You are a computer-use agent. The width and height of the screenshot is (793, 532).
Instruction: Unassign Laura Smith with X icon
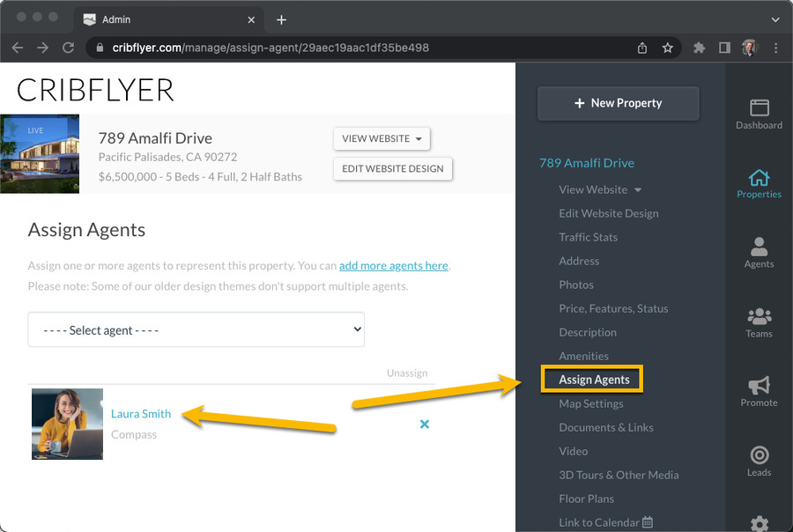425,425
